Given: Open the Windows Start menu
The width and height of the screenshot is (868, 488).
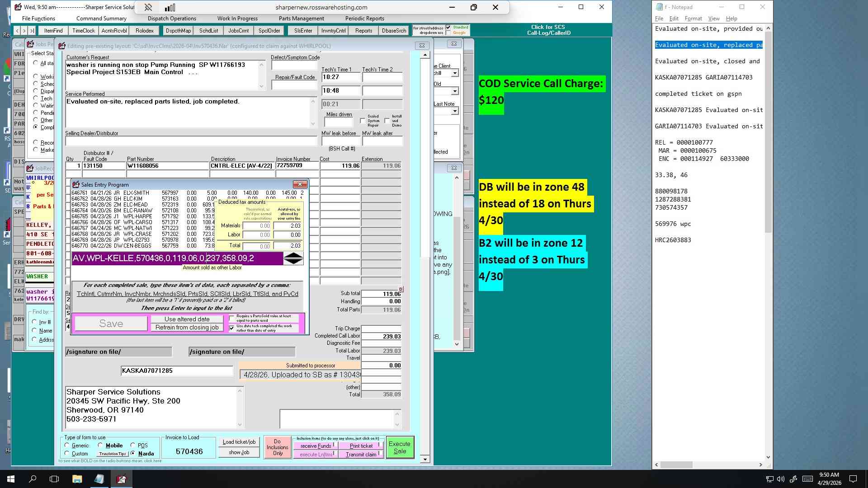Looking at the screenshot, I should pyautogui.click(x=11, y=479).
